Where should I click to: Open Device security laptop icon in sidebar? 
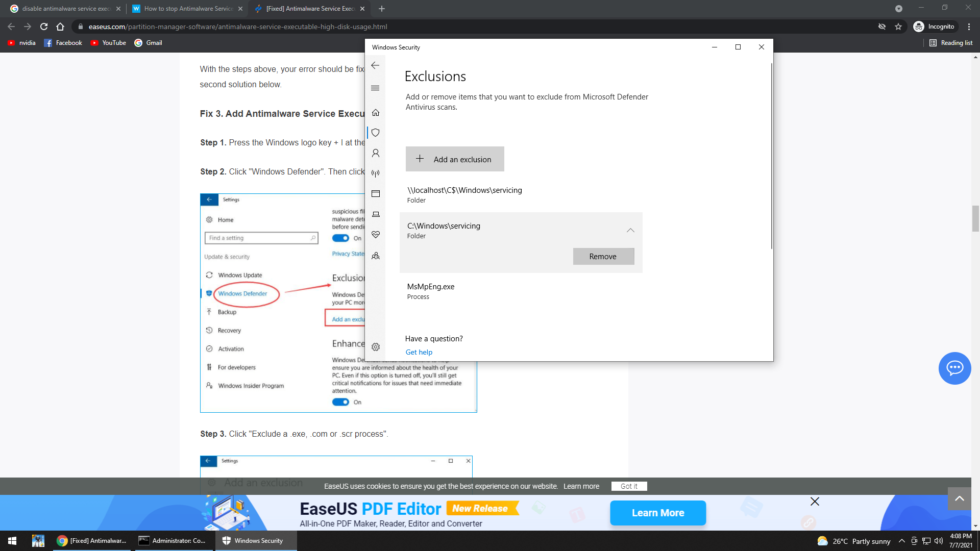(x=376, y=214)
